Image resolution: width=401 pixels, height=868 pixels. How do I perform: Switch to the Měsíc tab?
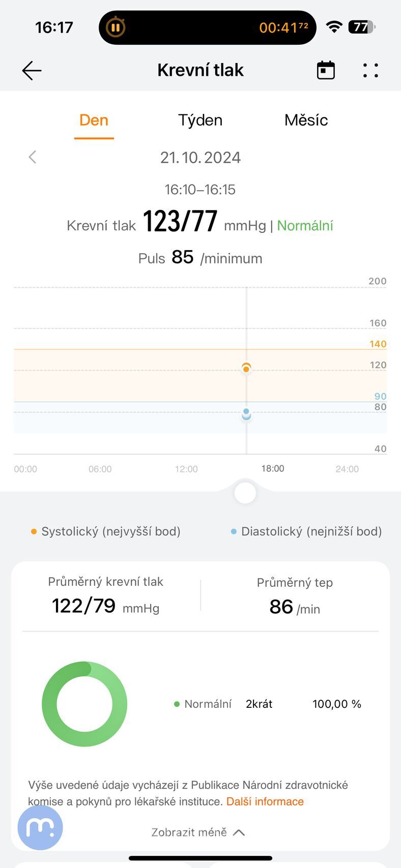tap(306, 121)
